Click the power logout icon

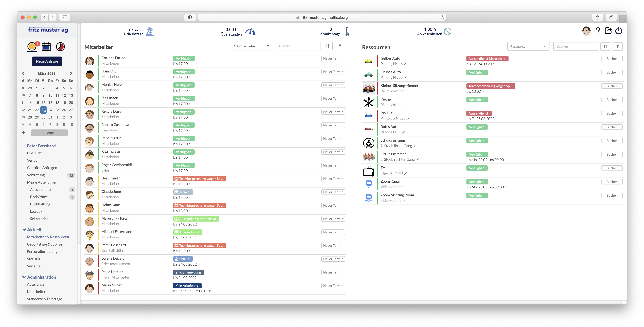pos(619,31)
